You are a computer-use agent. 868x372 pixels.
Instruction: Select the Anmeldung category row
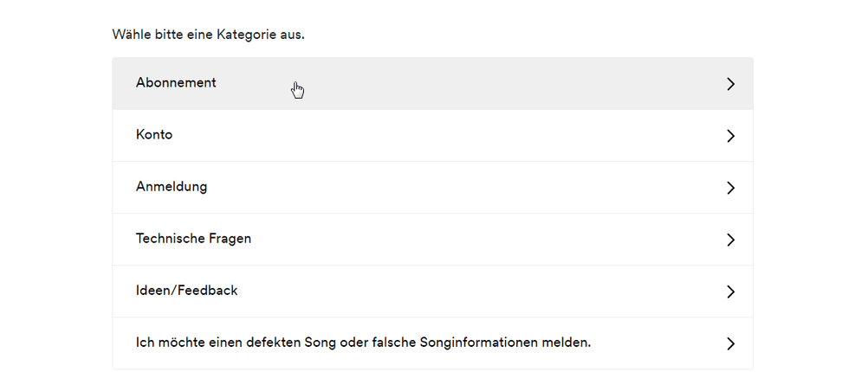tap(432, 188)
